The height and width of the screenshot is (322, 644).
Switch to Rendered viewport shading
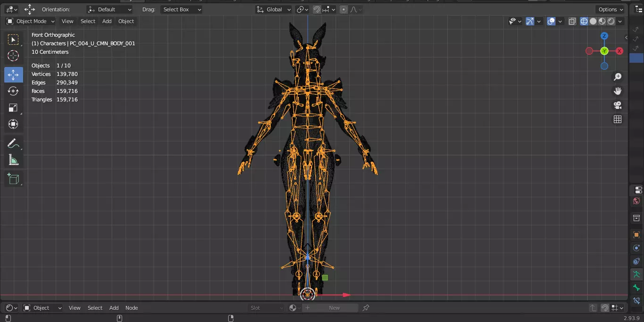(611, 21)
